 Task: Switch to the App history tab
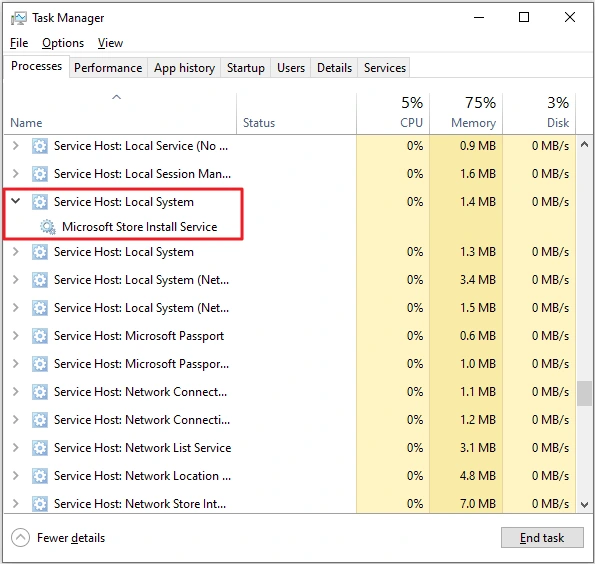point(184,68)
